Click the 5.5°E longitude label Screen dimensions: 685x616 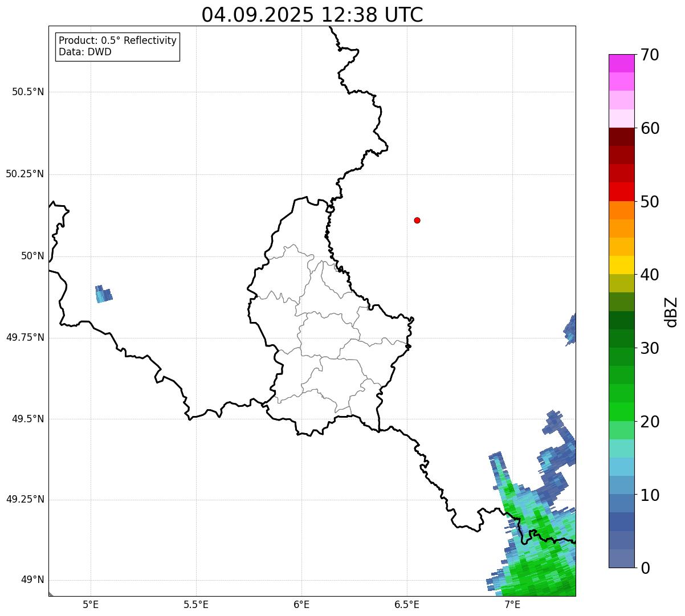[x=196, y=605]
